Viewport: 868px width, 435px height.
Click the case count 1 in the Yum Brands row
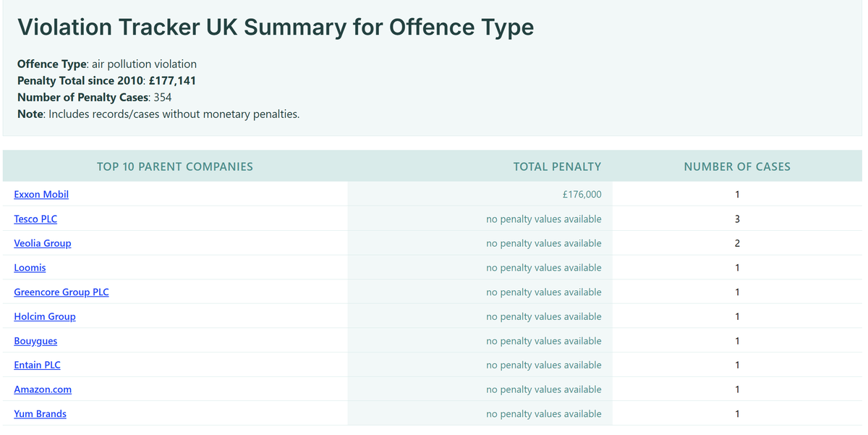[737, 414]
